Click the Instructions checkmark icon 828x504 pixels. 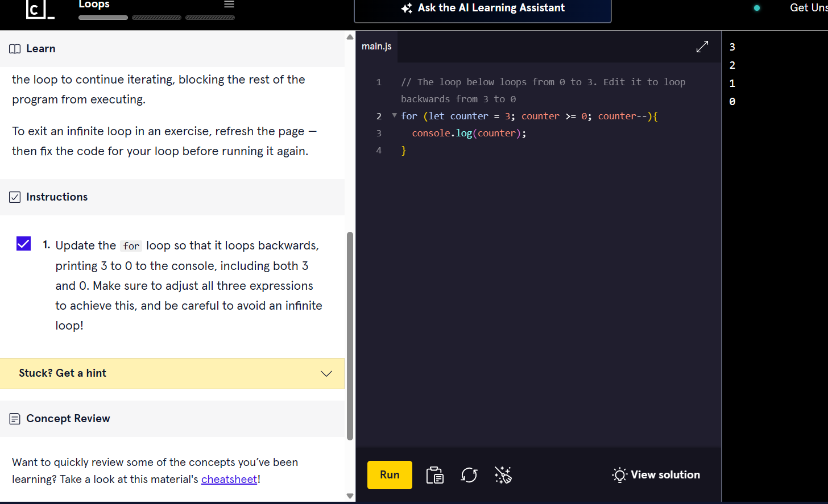tap(15, 197)
